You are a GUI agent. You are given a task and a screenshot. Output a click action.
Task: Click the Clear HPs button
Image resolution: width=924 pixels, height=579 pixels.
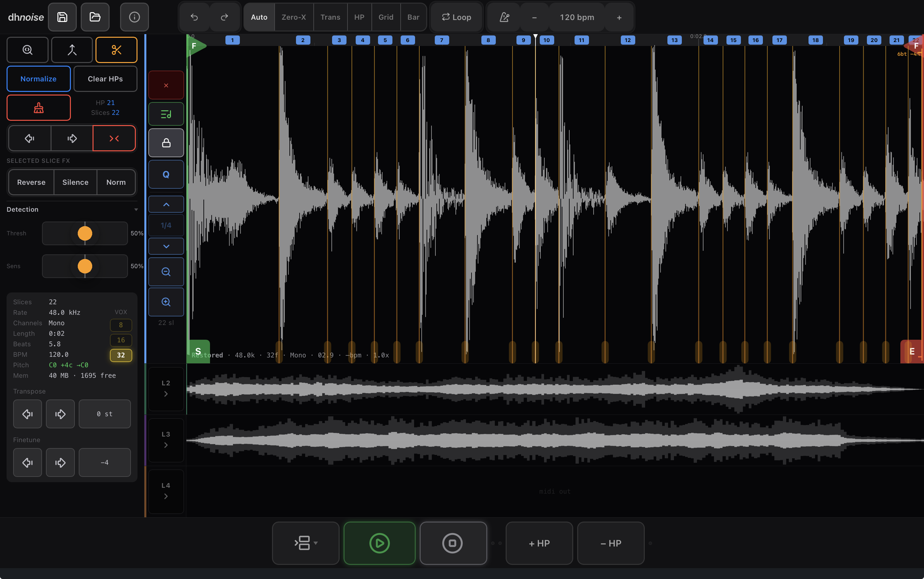(105, 78)
